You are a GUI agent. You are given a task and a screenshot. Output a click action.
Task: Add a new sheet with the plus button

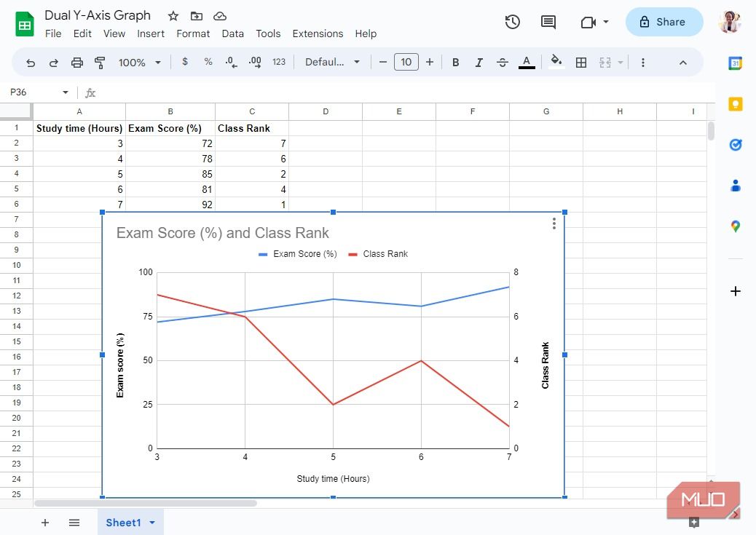[x=45, y=522]
